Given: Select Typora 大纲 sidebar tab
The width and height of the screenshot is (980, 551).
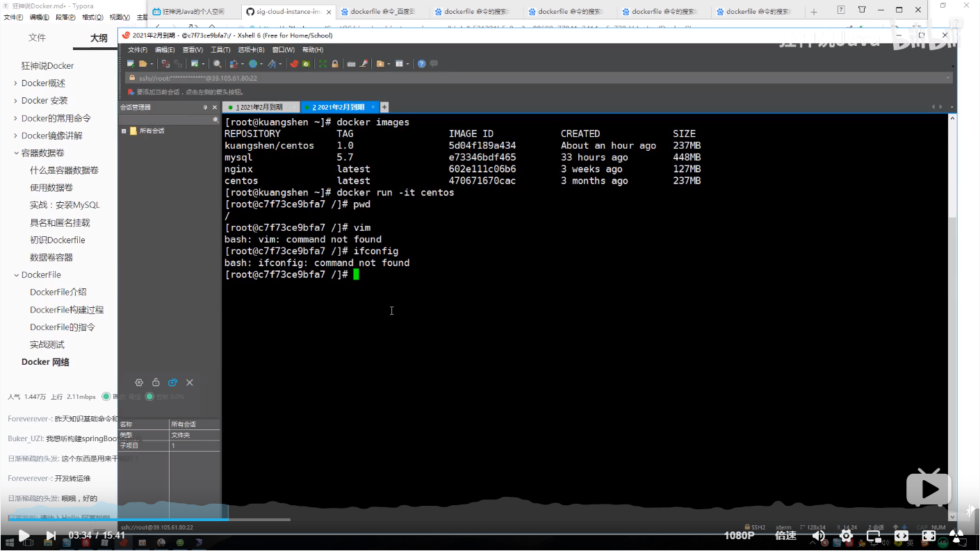Looking at the screenshot, I should pyautogui.click(x=99, y=38).
